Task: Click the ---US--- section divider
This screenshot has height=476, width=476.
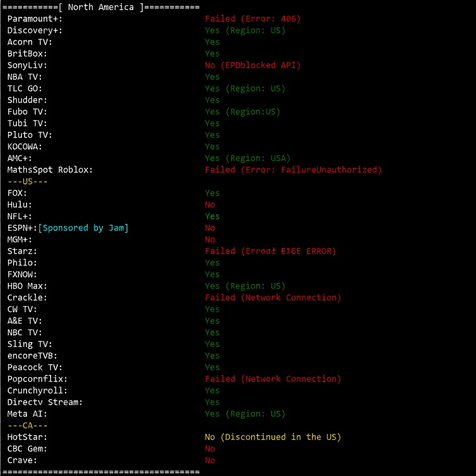Action: coord(28,181)
